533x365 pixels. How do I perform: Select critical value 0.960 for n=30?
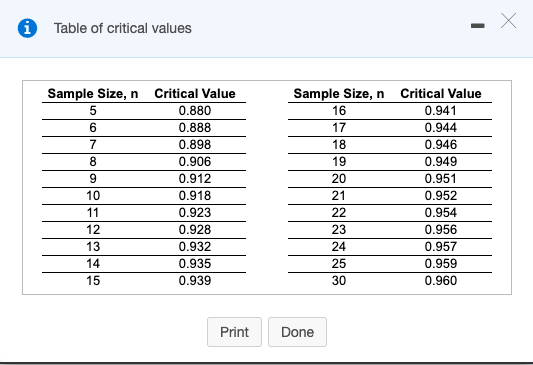click(441, 281)
